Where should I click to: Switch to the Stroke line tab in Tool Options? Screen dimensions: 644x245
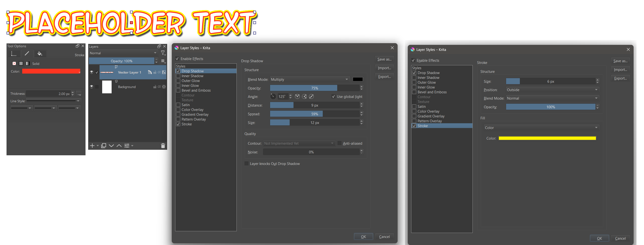click(x=27, y=53)
